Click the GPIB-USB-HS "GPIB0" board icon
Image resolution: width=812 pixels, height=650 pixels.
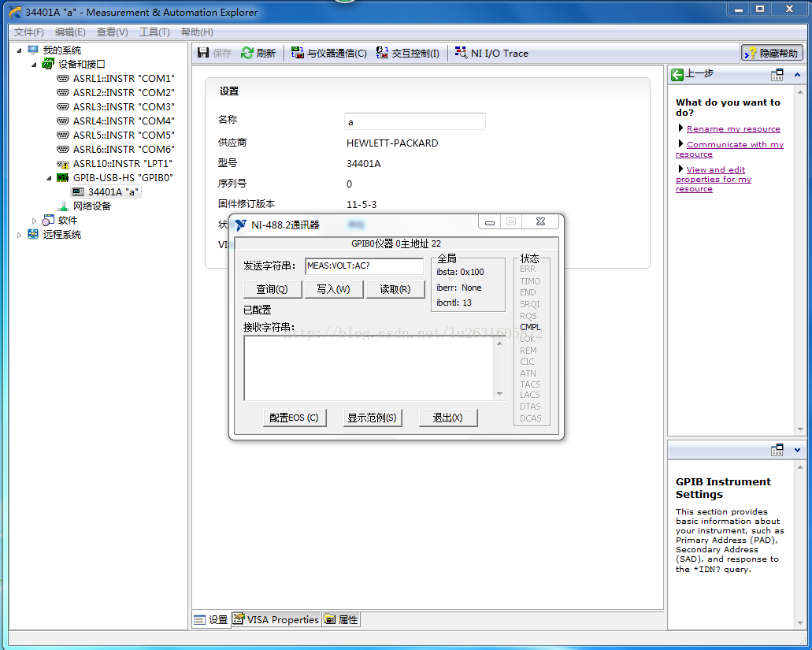pyautogui.click(x=63, y=177)
